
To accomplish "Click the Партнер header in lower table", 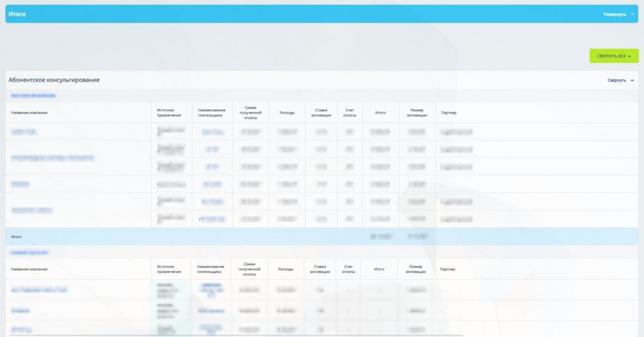I will coord(448,269).
